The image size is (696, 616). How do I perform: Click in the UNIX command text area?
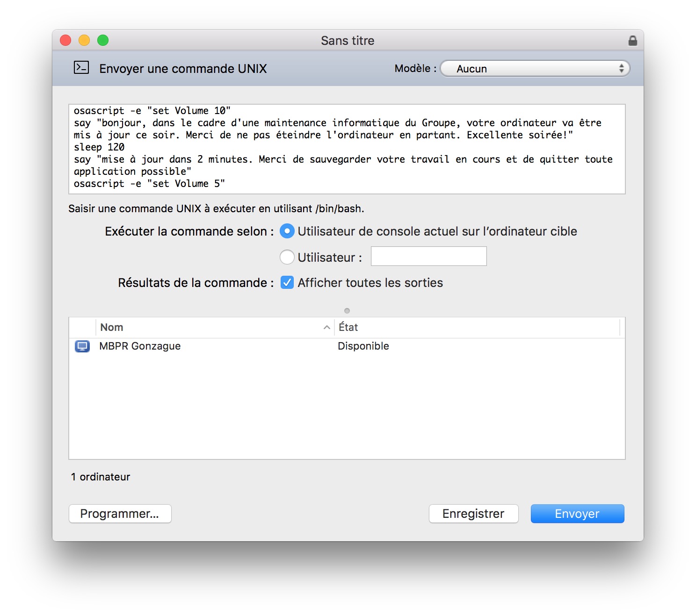coord(346,149)
